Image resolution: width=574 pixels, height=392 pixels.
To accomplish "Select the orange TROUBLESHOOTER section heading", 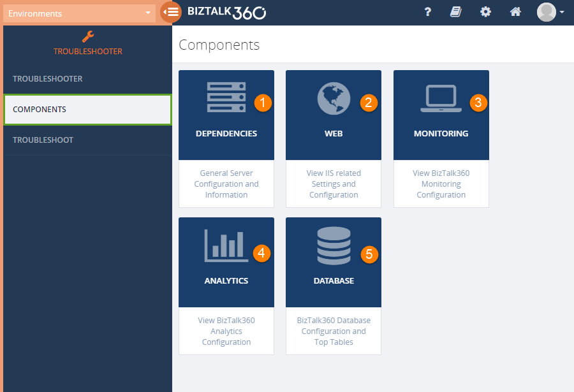I will coord(88,51).
